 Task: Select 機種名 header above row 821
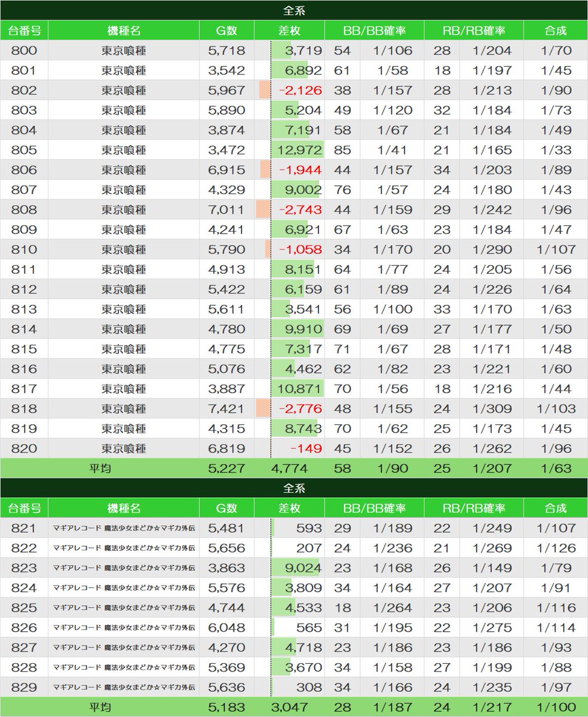(124, 508)
